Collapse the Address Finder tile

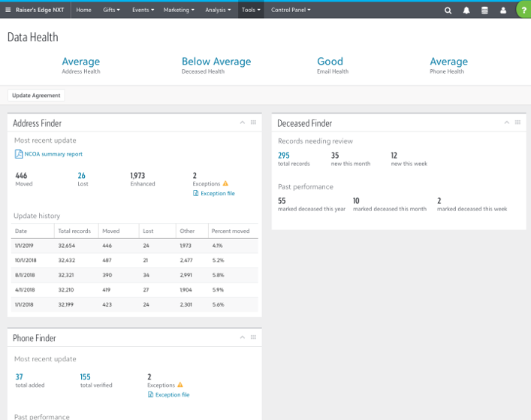(243, 122)
